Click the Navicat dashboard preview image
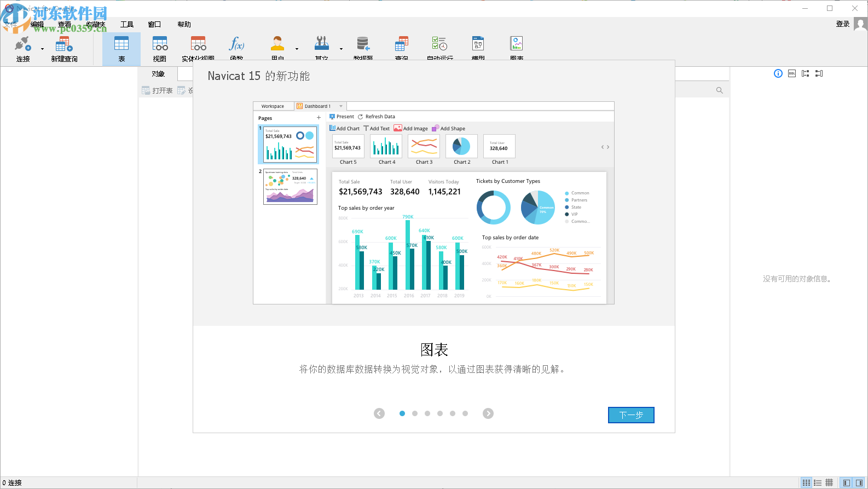 [x=433, y=203]
